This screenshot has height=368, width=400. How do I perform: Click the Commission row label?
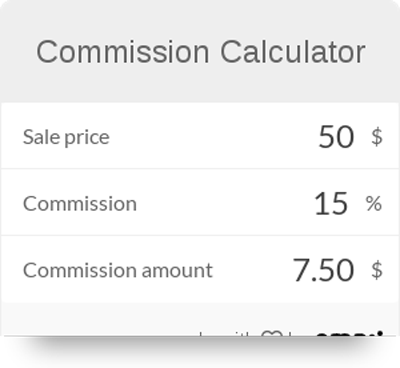pos(80,204)
